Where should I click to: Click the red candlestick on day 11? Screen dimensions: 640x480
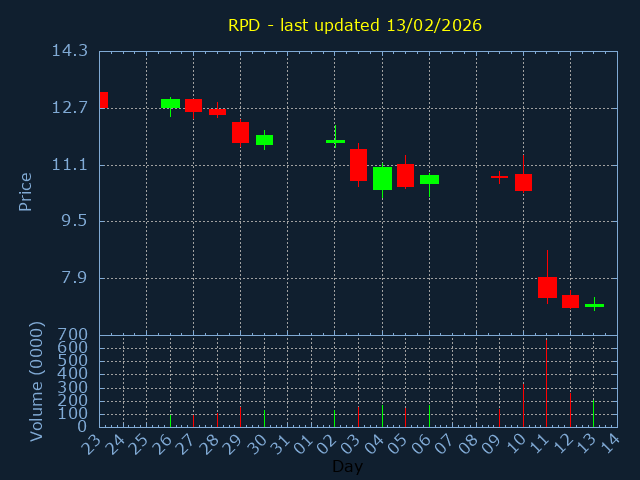pyautogui.click(x=547, y=287)
